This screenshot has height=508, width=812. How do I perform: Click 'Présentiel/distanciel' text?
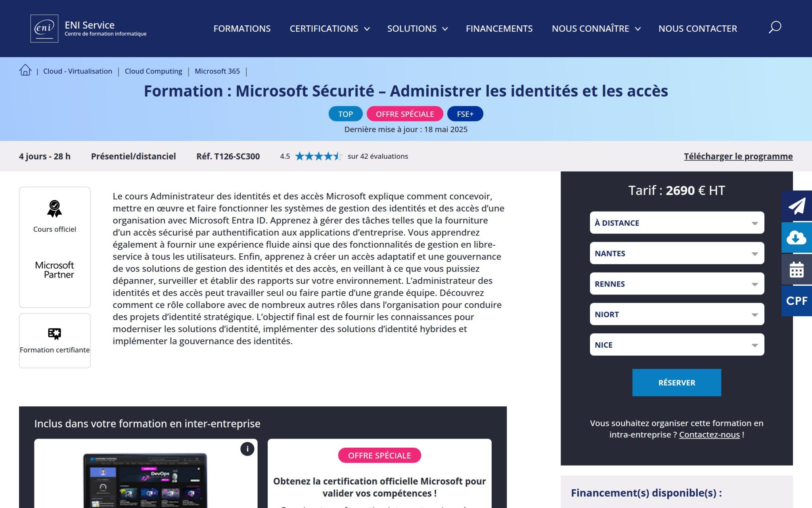point(134,156)
